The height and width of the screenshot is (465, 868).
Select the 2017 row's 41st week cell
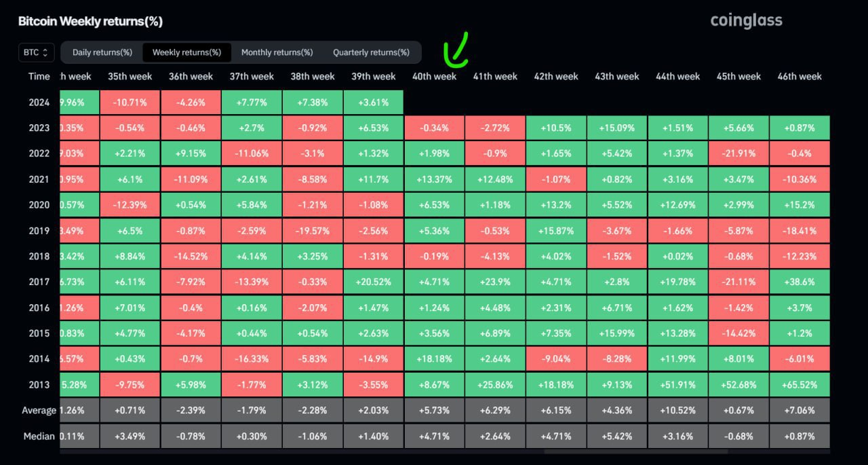pyautogui.click(x=495, y=282)
